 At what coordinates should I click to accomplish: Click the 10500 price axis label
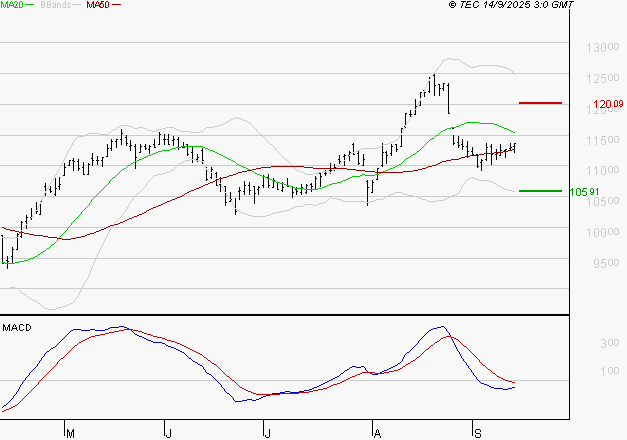click(603, 201)
